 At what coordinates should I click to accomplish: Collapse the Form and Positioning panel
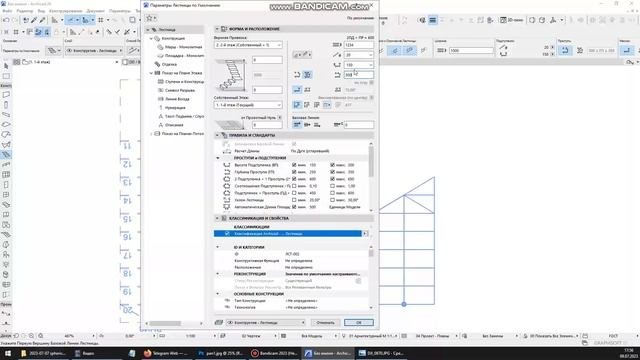pos(217,29)
